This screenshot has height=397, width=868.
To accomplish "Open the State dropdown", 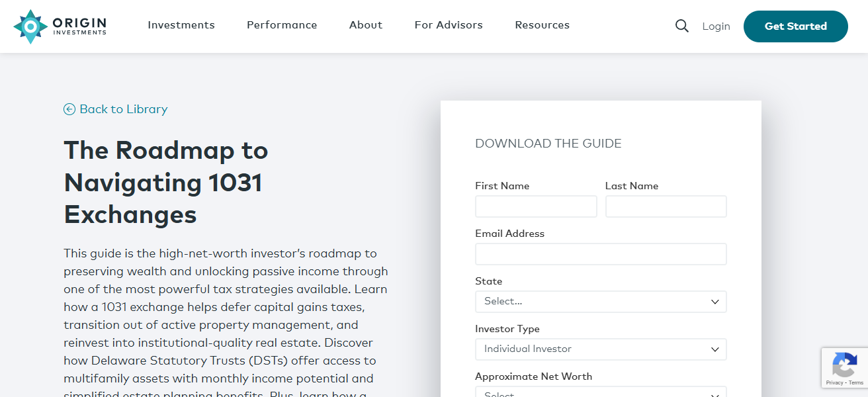I will 600,301.
